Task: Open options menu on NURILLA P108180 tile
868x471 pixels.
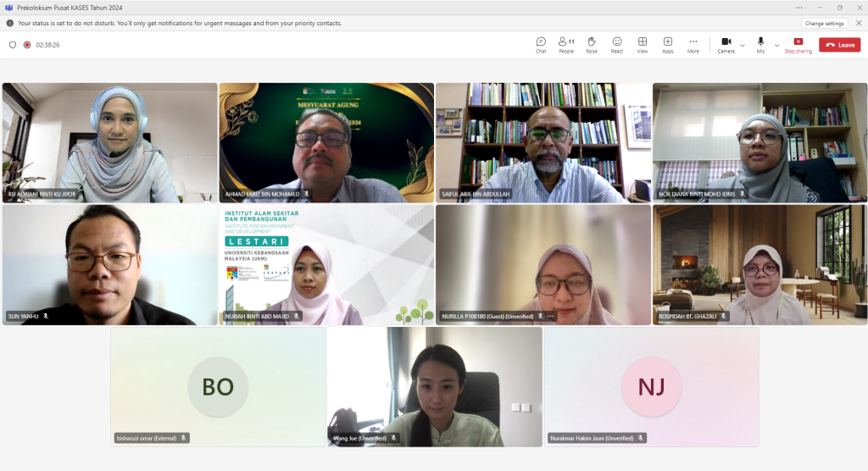Action: [550, 316]
